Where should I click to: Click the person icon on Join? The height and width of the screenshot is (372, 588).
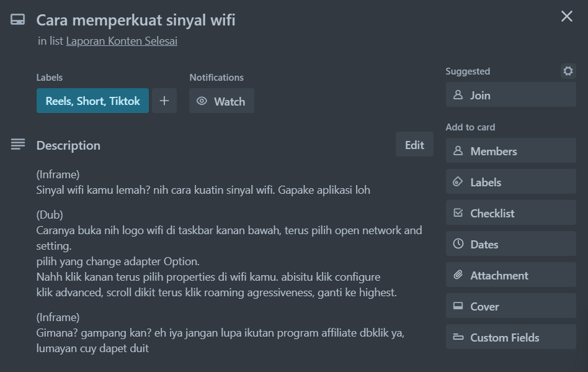(458, 95)
